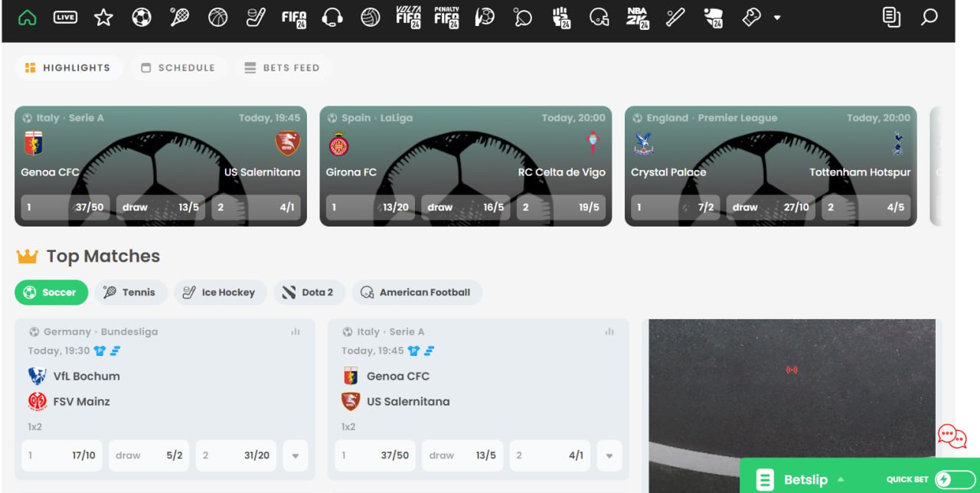
Task: Open favorites via the star icon
Action: click(103, 17)
